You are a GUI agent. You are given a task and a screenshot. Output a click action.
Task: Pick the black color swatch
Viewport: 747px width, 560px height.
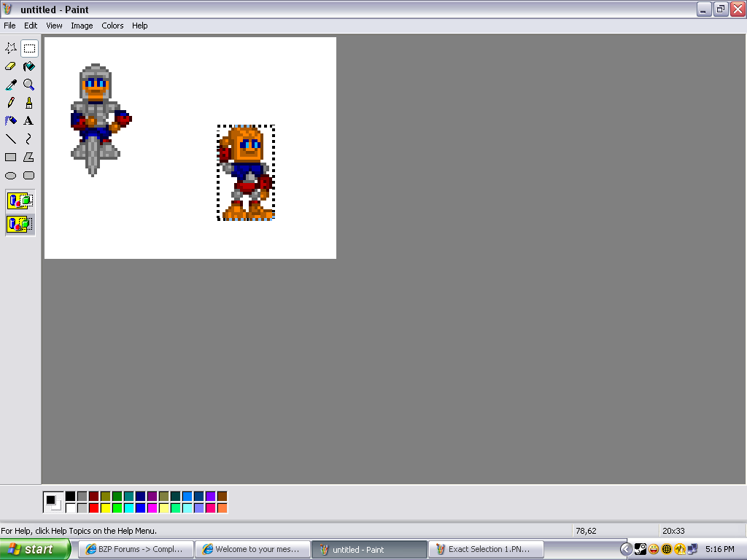point(71,497)
